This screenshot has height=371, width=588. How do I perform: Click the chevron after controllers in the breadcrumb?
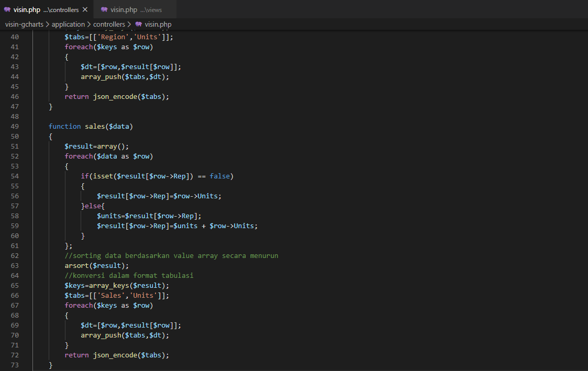point(129,25)
